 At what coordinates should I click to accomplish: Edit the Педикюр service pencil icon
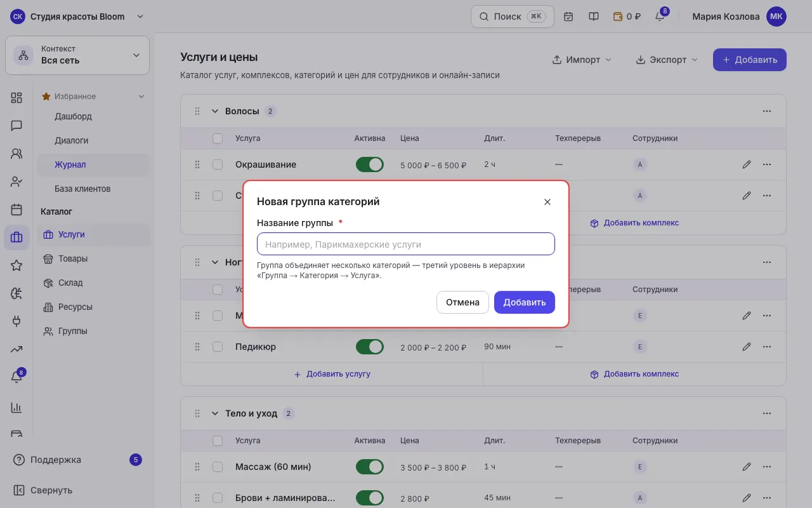(x=747, y=347)
